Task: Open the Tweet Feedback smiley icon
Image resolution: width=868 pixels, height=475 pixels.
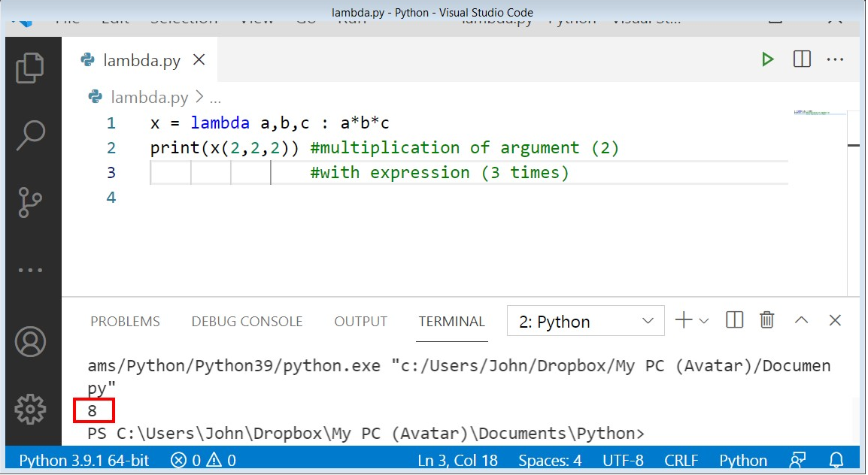Action: coord(797,460)
